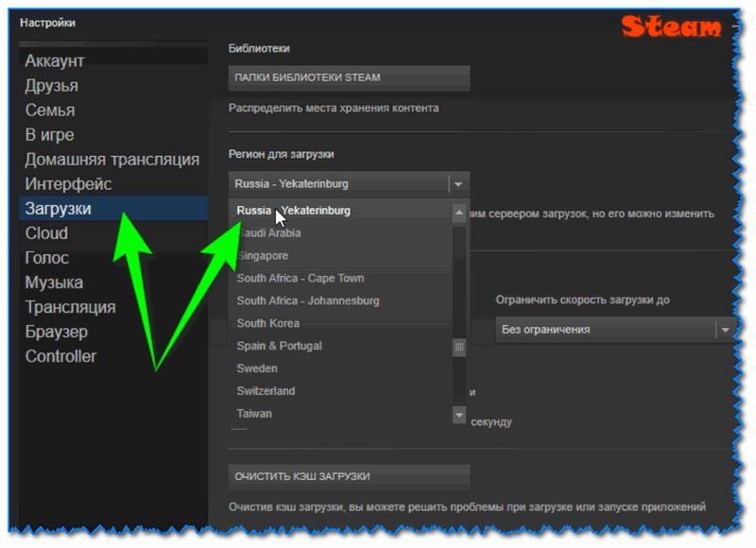
Task: Open the Трансляция settings section
Action: point(113,306)
